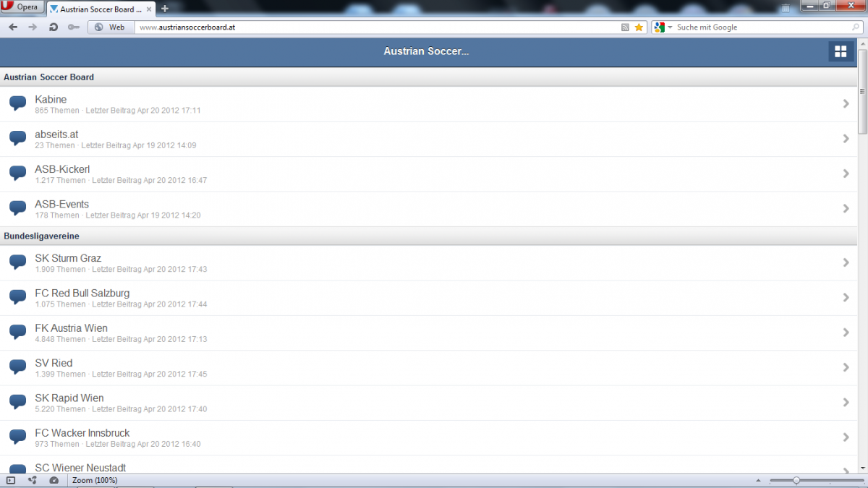Click the Opera Link sync icon in status bar
Viewport: 868px width, 488px height.
point(32,481)
